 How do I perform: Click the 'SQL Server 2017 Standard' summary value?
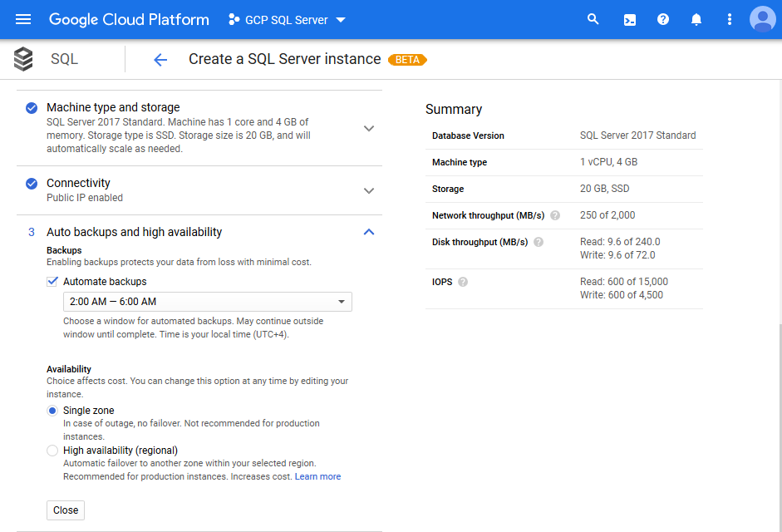tap(638, 135)
